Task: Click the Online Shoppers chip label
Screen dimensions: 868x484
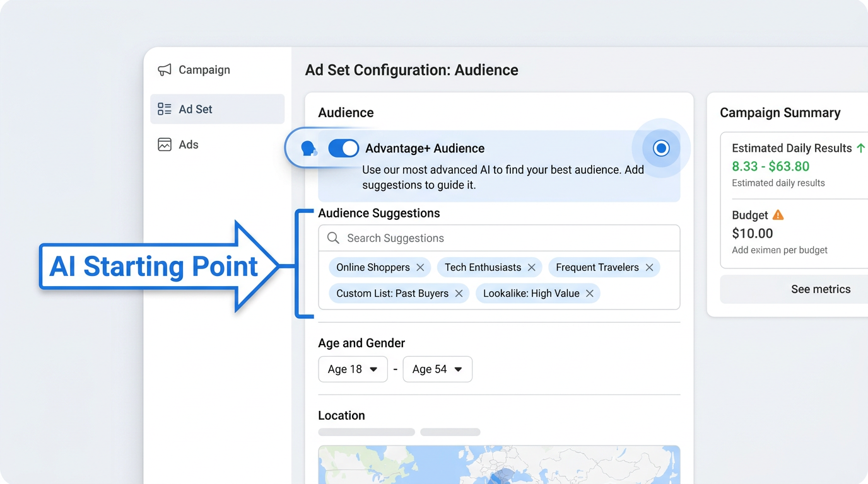Action: click(373, 267)
